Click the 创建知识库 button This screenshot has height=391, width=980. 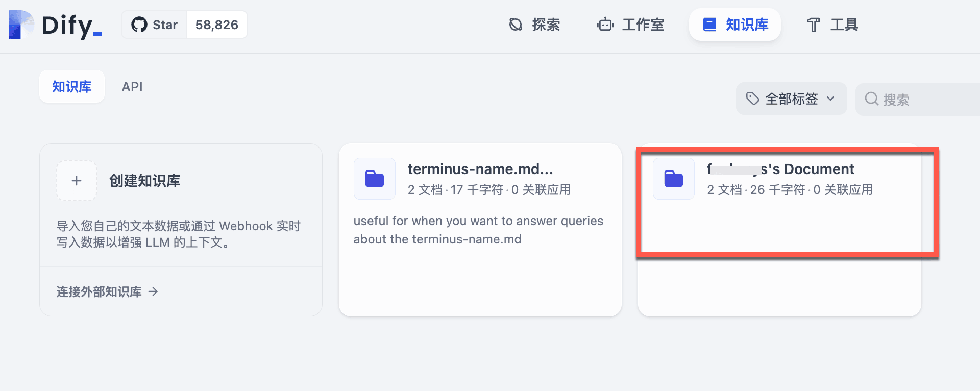click(x=145, y=181)
